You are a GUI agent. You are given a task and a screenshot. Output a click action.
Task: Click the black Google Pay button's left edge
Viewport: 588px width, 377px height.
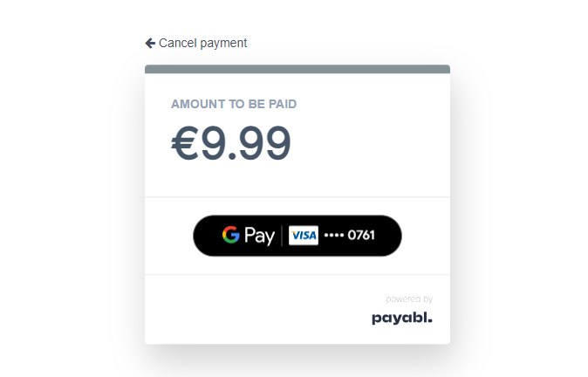198,236
